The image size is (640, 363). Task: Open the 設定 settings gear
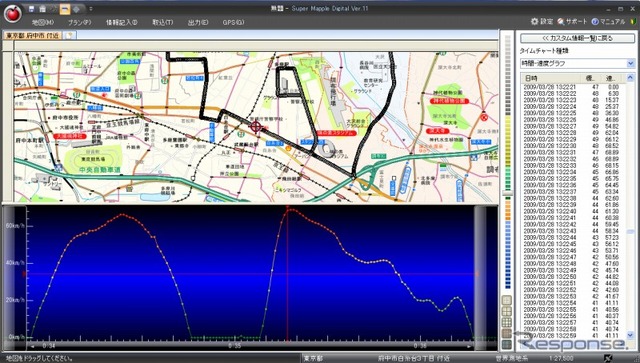click(542, 21)
